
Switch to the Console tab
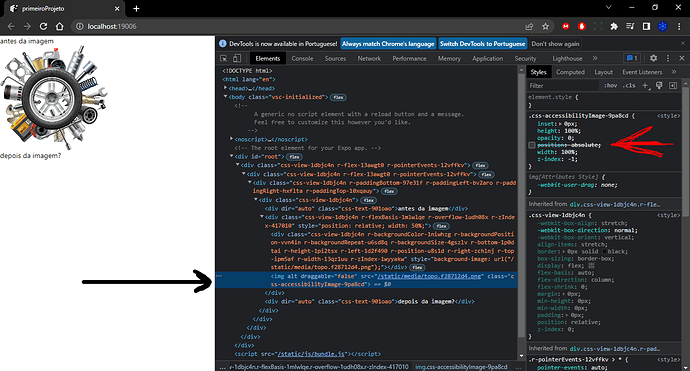(x=302, y=58)
